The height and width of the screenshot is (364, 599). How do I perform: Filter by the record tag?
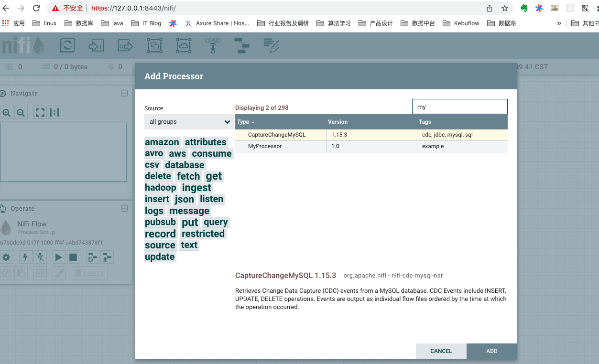click(160, 234)
